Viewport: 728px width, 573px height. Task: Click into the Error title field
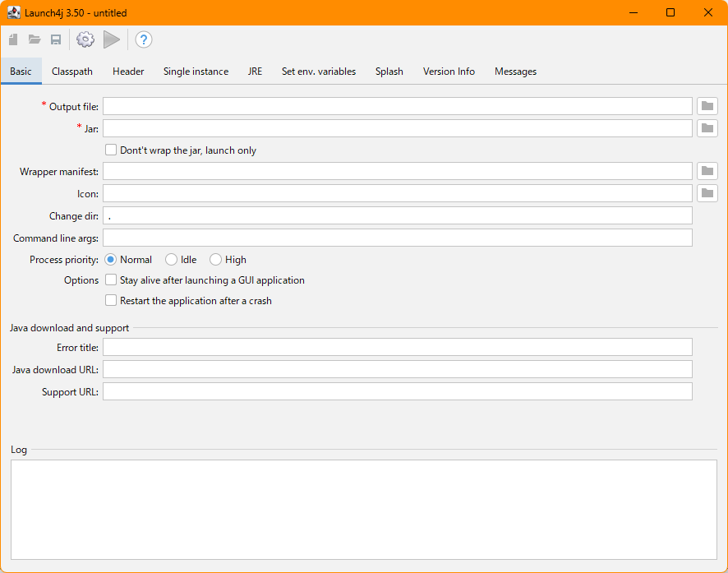(x=398, y=347)
